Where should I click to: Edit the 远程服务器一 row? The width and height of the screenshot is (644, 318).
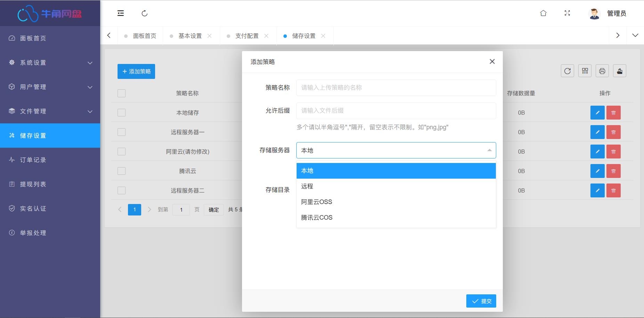point(597,132)
